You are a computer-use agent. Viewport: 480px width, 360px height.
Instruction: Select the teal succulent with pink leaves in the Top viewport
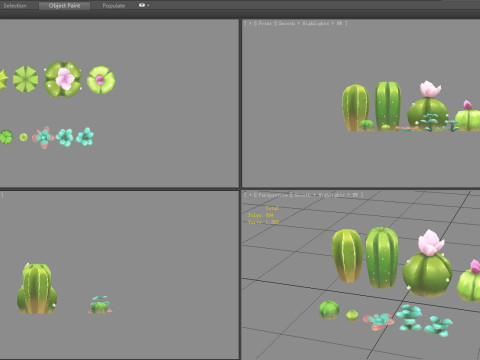pos(43,137)
